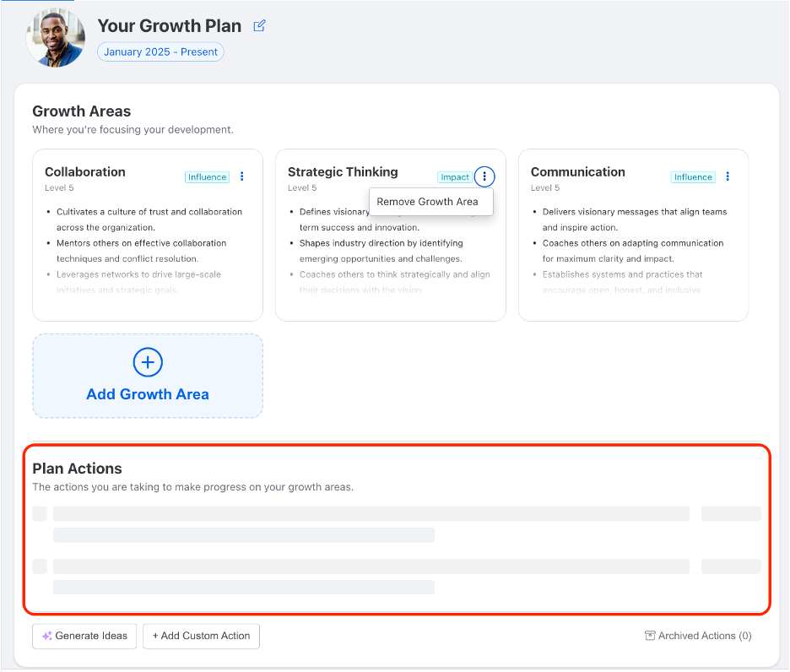The width and height of the screenshot is (790, 672).
Task: Select the Communication growth area title
Action: (x=578, y=171)
